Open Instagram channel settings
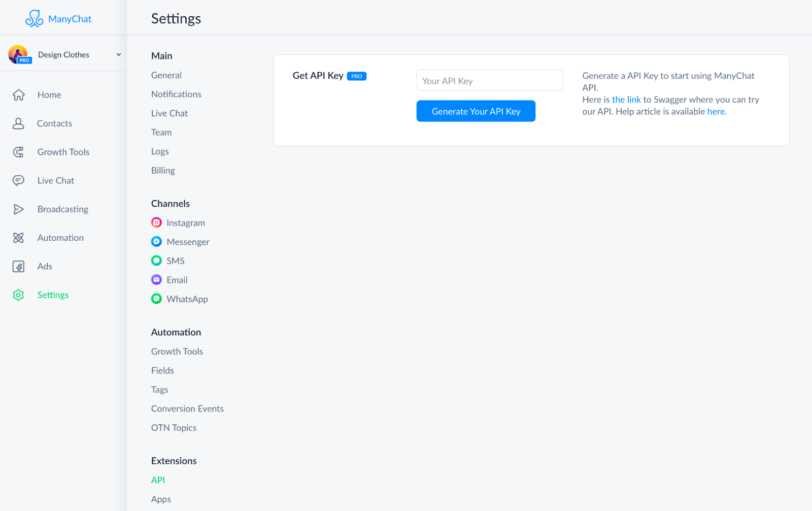Viewport: 812px width, 511px height. coord(186,222)
